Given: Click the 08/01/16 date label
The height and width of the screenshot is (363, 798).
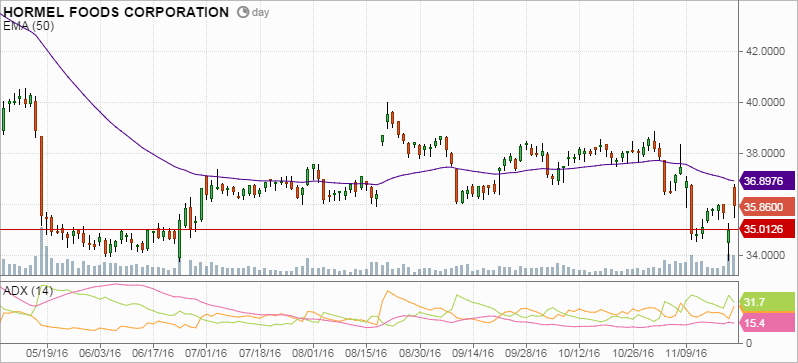Looking at the screenshot, I should pyautogui.click(x=313, y=353).
